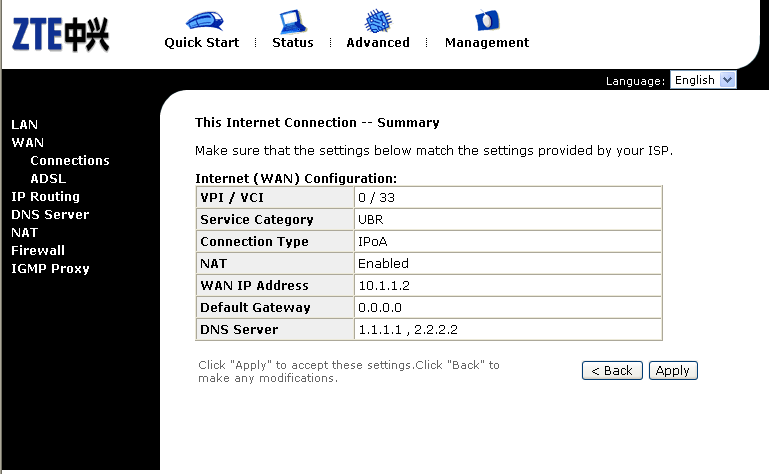Open the Language dropdown
Viewport: 769px width, 474px height.
703,80
